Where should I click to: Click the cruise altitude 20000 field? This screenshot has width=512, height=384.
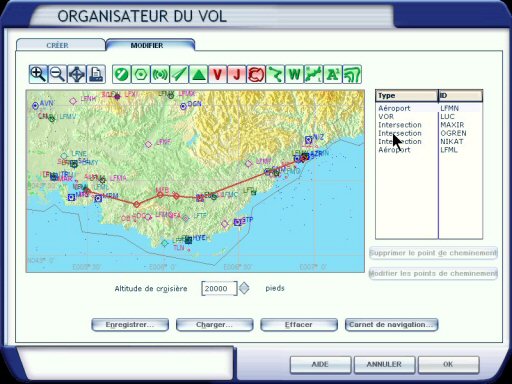pyautogui.click(x=219, y=288)
